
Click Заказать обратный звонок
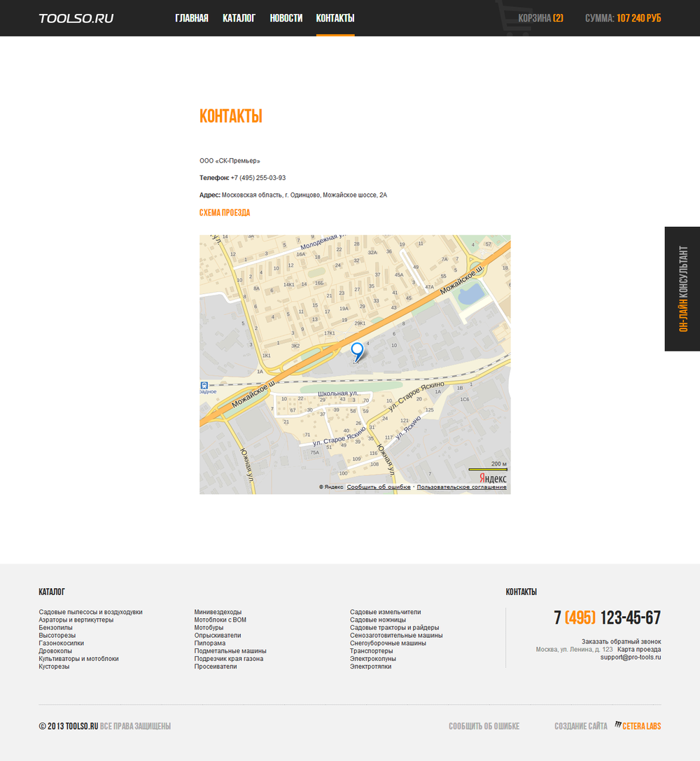point(621,641)
